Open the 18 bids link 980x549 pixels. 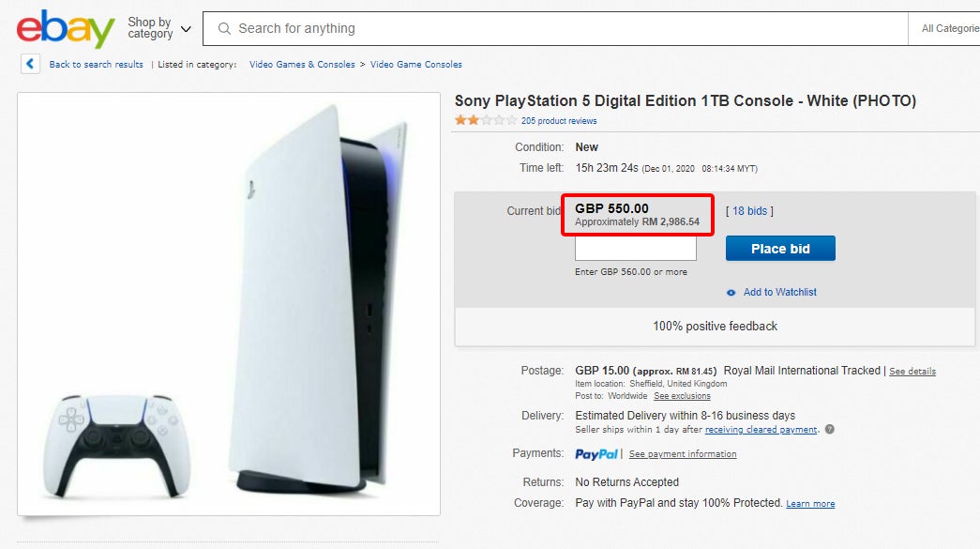749,211
